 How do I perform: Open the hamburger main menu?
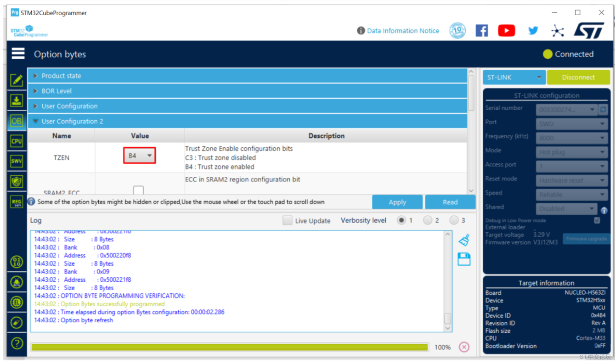tap(18, 54)
